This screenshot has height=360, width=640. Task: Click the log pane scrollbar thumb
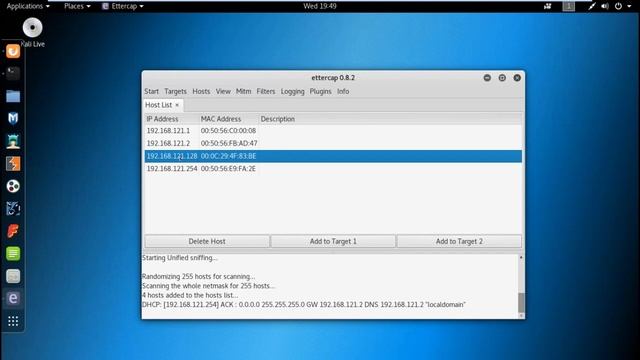521,303
